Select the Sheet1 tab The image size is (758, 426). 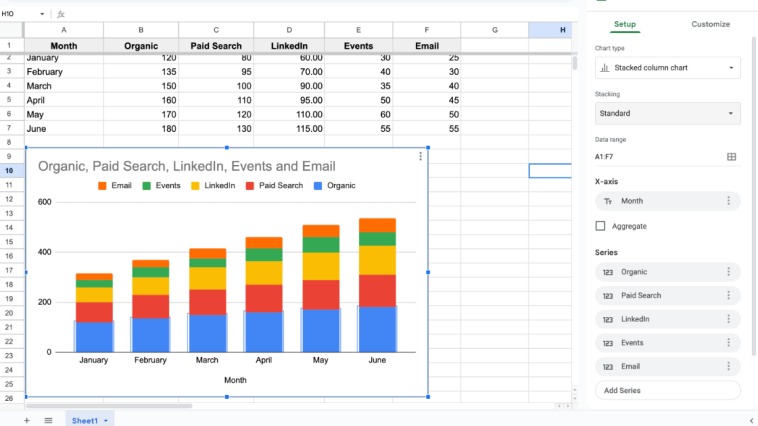(86, 420)
